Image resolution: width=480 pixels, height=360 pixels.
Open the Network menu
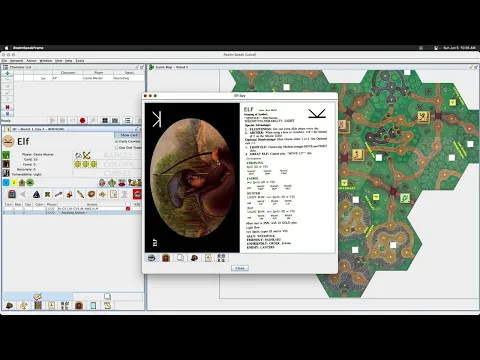point(16,61)
